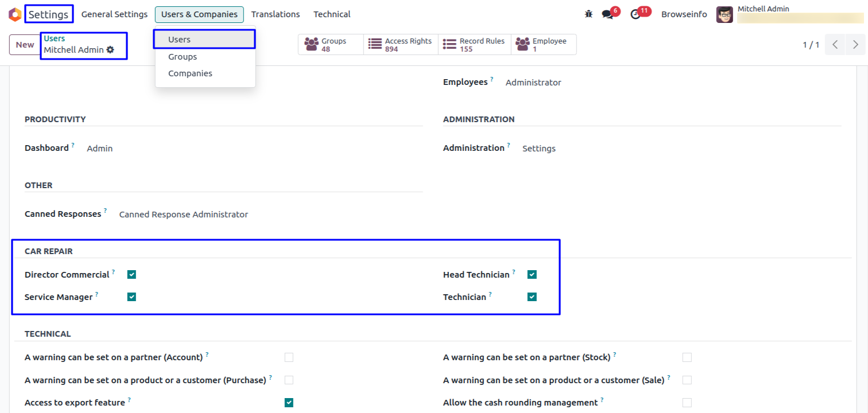The width and height of the screenshot is (868, 413).
Task: Open the Access Rights 894 stat button
Action: (401, 45)
